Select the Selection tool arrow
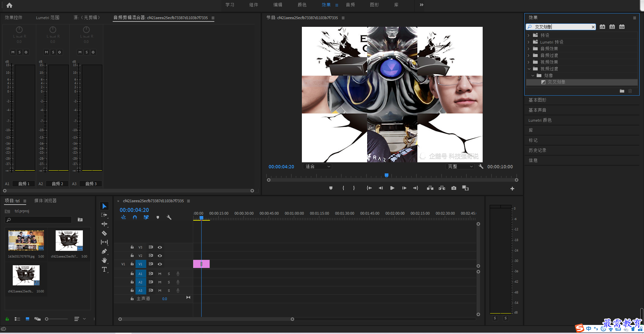The image size is (644, 334). click(104, 206)
